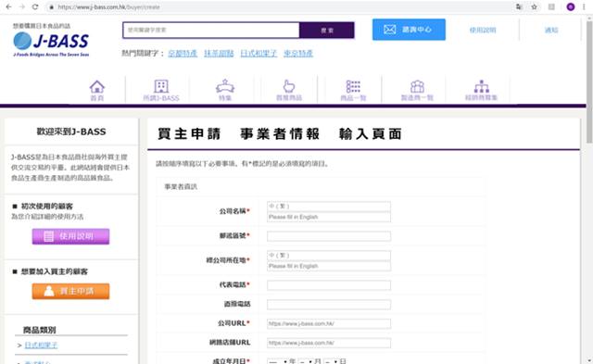Open the Chrome three-dot menu
Viewport: 593px width, 364px height.
pos(584,6)
